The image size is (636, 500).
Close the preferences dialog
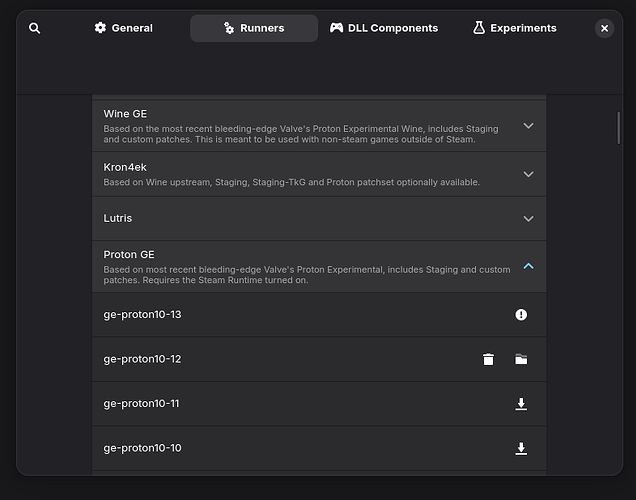pyautogui.click(x=604, y=28)
